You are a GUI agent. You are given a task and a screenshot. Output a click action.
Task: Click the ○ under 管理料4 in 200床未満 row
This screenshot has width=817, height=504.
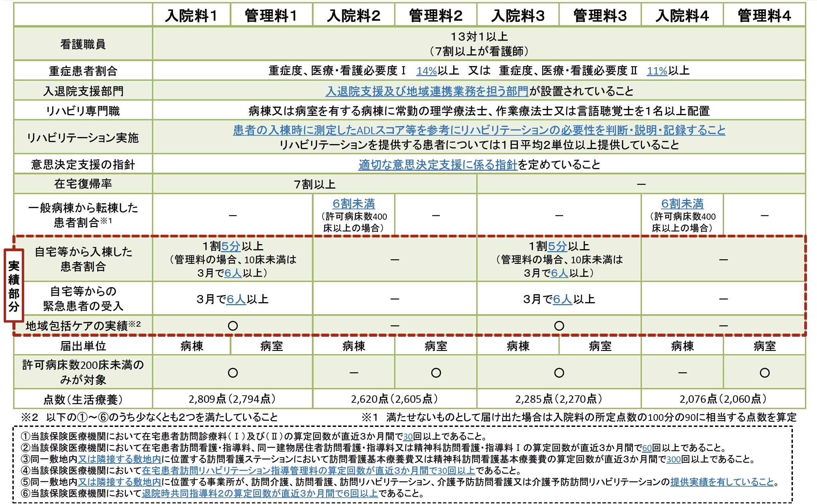[x=765, y=373]
